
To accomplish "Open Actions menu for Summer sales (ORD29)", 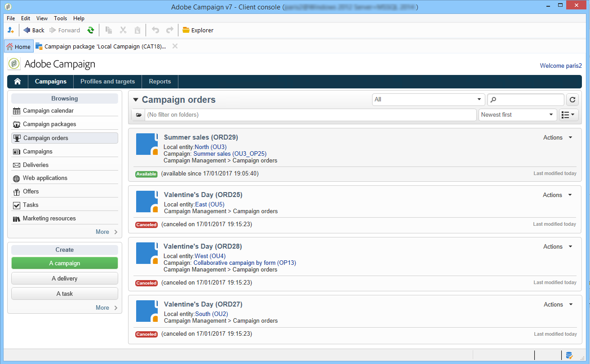I will tap(558, 138).
